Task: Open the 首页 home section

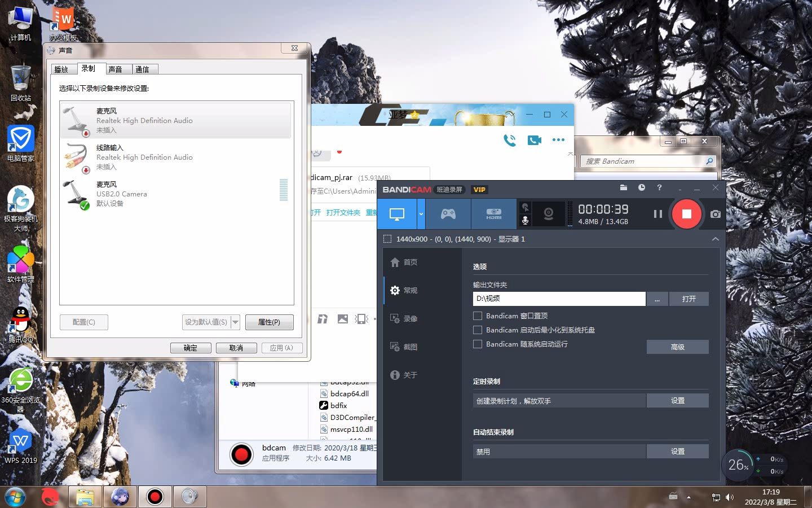Action: [x=404, y=262]
